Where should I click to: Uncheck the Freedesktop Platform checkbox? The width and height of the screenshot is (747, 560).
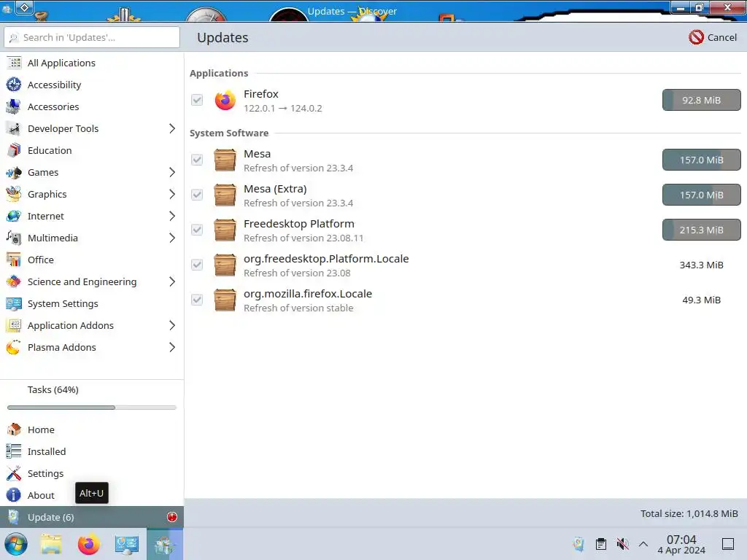197,230
